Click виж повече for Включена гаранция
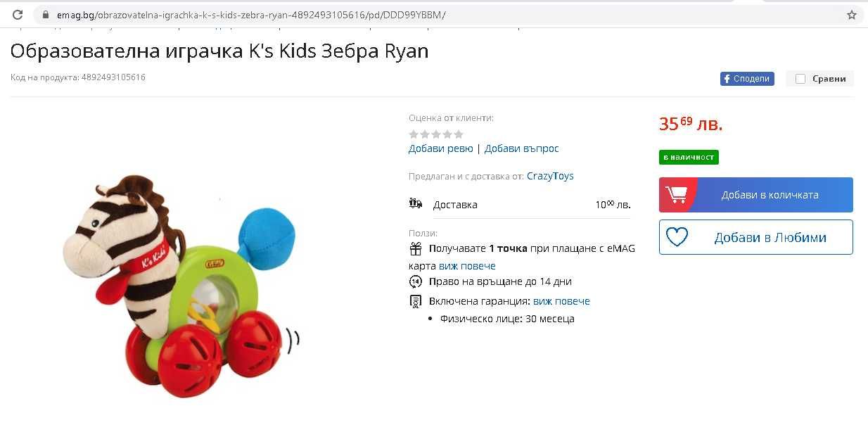 point(561,301)
